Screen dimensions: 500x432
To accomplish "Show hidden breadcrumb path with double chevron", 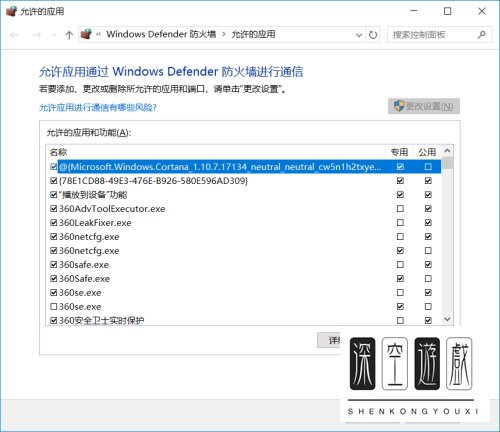I will click(98, 34).
